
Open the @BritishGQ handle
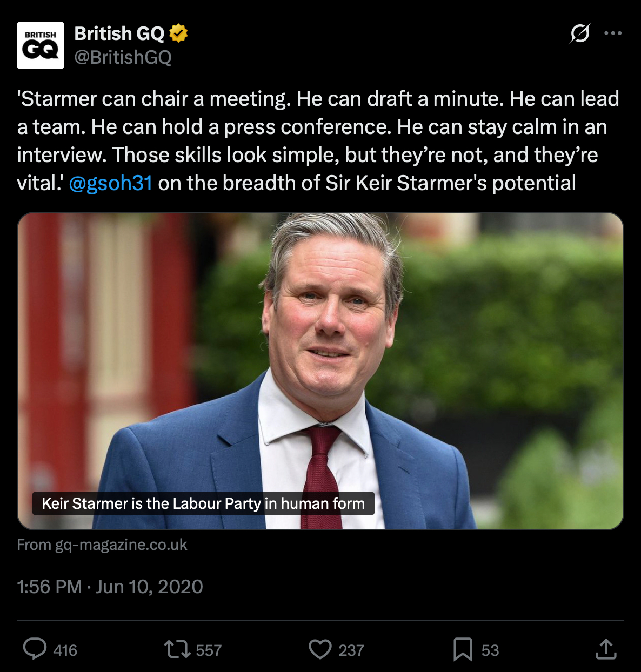coord(123,57)
